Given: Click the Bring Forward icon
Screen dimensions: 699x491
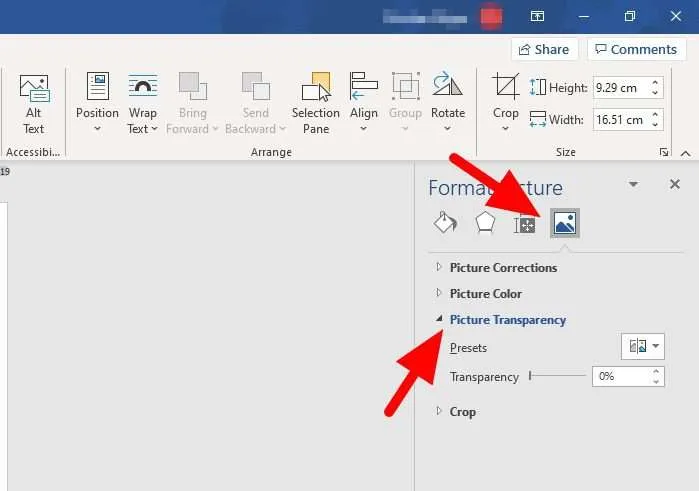Looking at the screenshot, I should [x=193, y=86].
